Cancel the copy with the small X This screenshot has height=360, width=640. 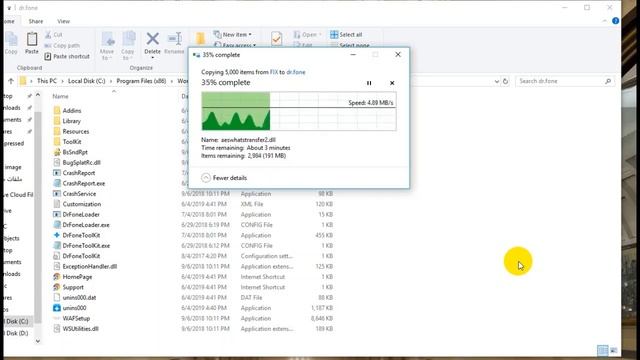(392, 83)
